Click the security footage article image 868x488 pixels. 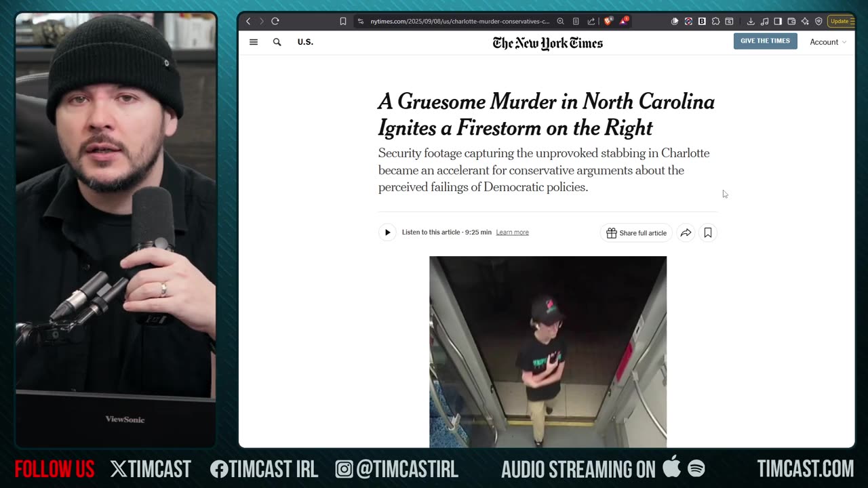click(x=548, y=352)
